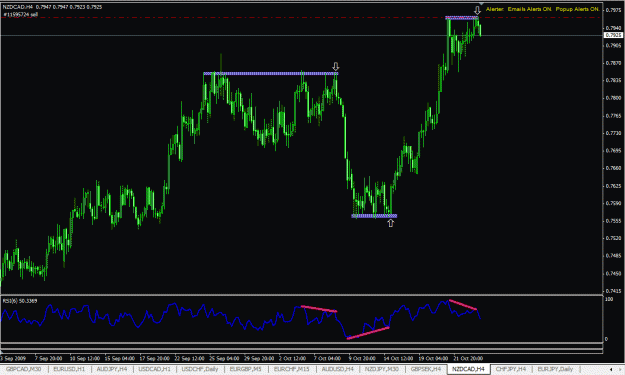
Task: Click the chart tabs scroll-left arrow
Action: (x=611, y=370)
